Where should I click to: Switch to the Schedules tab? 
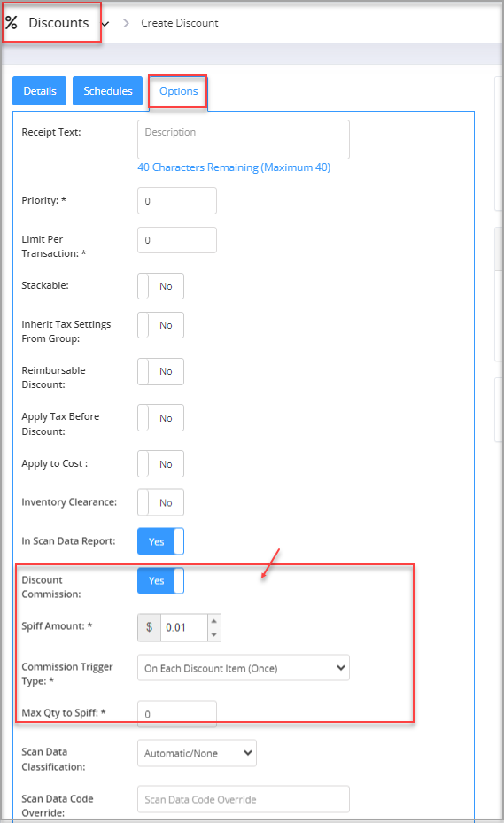(x=108, y=90)
